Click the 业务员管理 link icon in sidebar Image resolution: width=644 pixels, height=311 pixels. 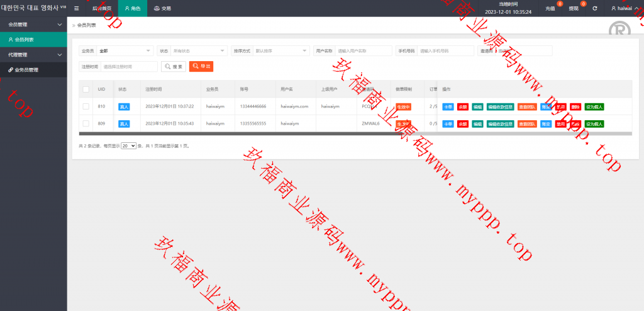11,70
